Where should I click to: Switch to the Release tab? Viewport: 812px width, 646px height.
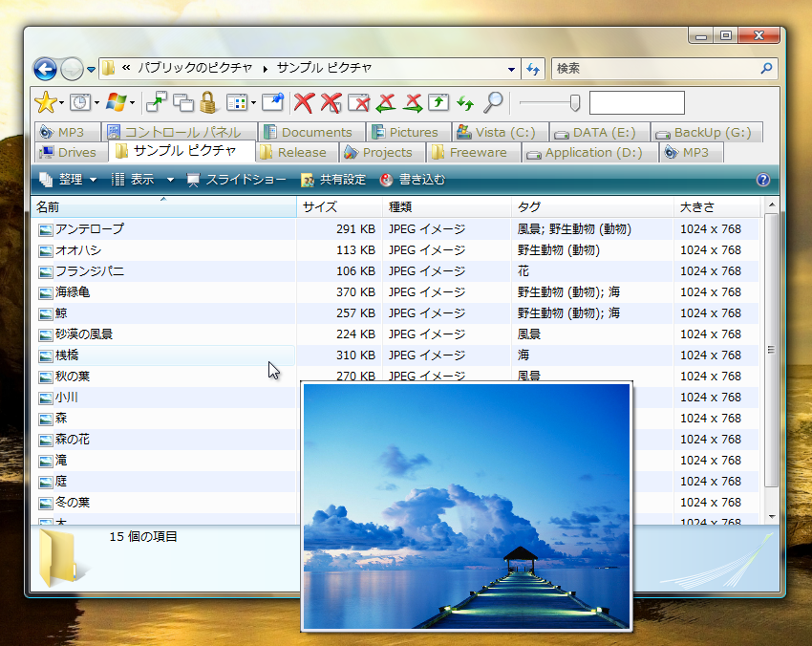(297, 152)
